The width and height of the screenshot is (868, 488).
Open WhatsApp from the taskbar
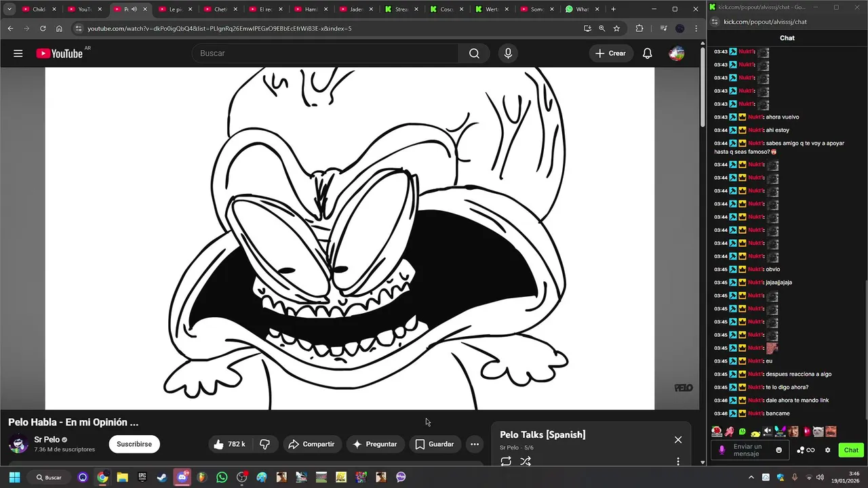(222, 477)
